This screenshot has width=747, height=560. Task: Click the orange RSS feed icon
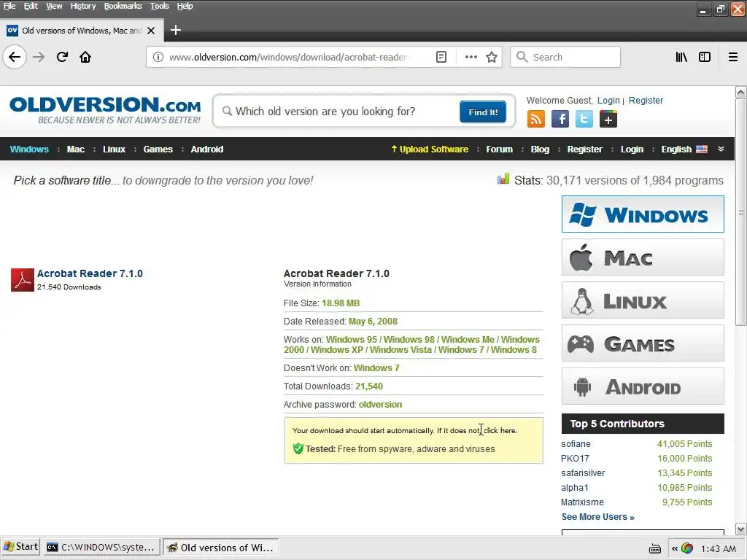536,119
